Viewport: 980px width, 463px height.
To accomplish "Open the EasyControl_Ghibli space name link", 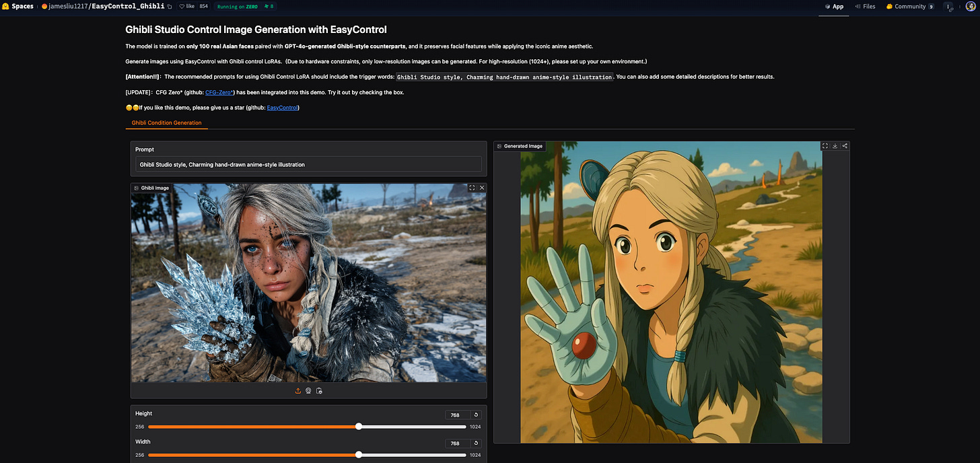I will [x=128, y=6].
